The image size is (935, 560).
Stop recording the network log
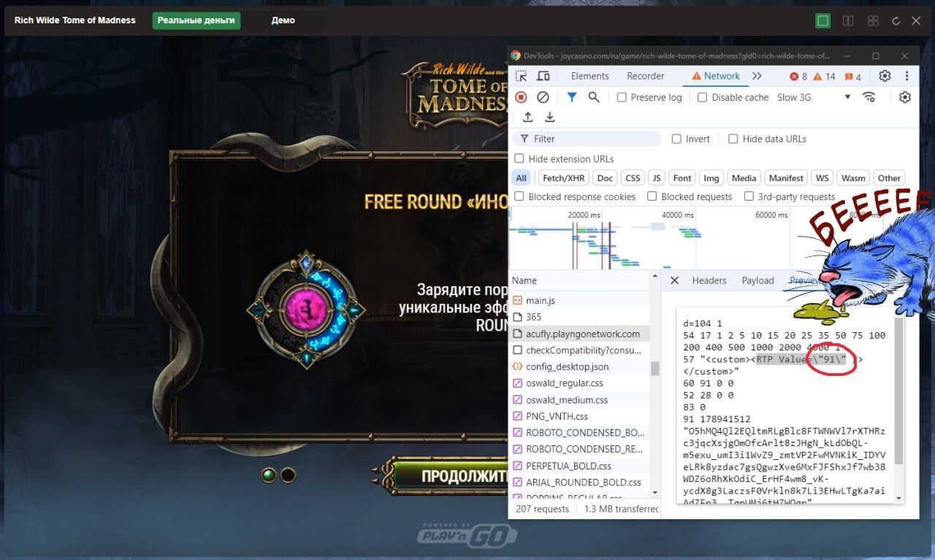(521, 97)
